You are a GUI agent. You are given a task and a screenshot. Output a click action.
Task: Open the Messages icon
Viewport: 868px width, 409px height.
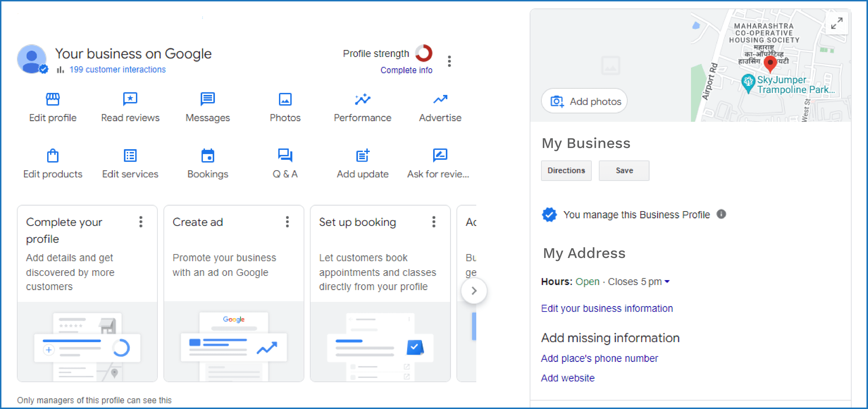coord(208,99)
